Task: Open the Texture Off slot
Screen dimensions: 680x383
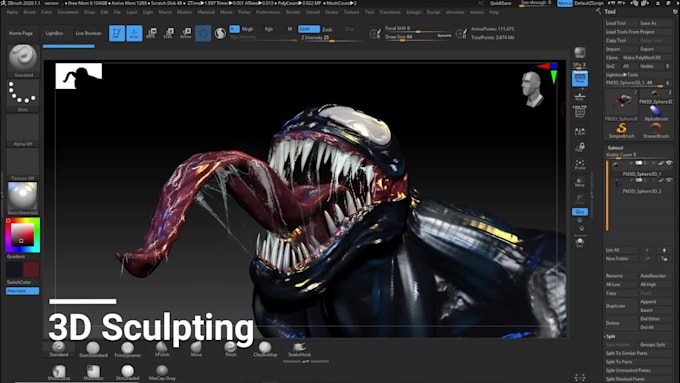Action: click(x=23, y=164)
